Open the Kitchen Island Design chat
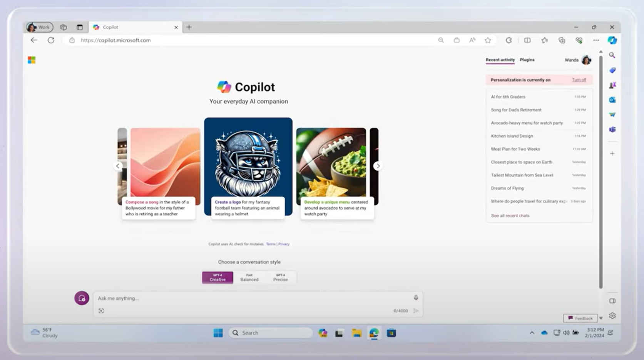 pyautogui.click(x=539, y=136)
